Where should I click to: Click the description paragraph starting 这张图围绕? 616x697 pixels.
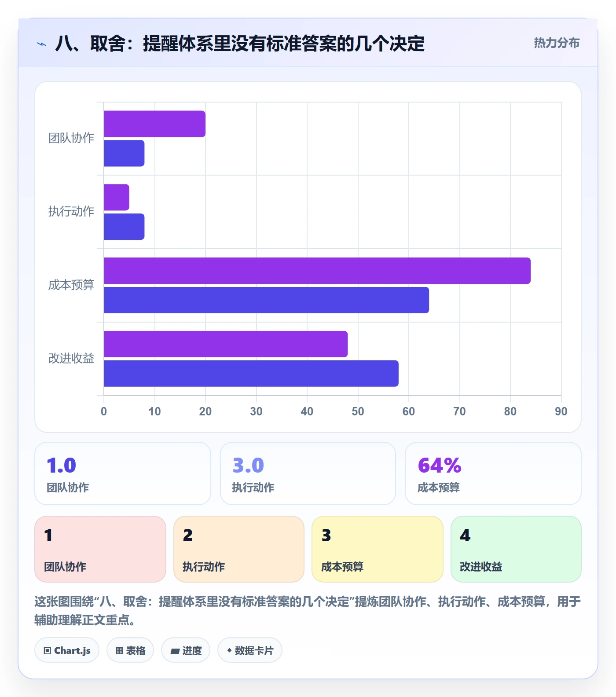point(308,611)
